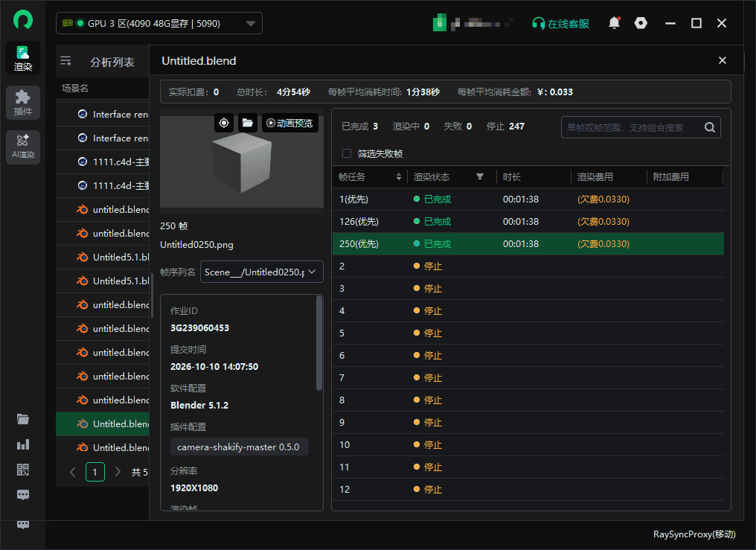Open the bar chart statistics icon in sidebar
Screen dimensions: 756x550
pyautogui.click(x=22, y=444)
